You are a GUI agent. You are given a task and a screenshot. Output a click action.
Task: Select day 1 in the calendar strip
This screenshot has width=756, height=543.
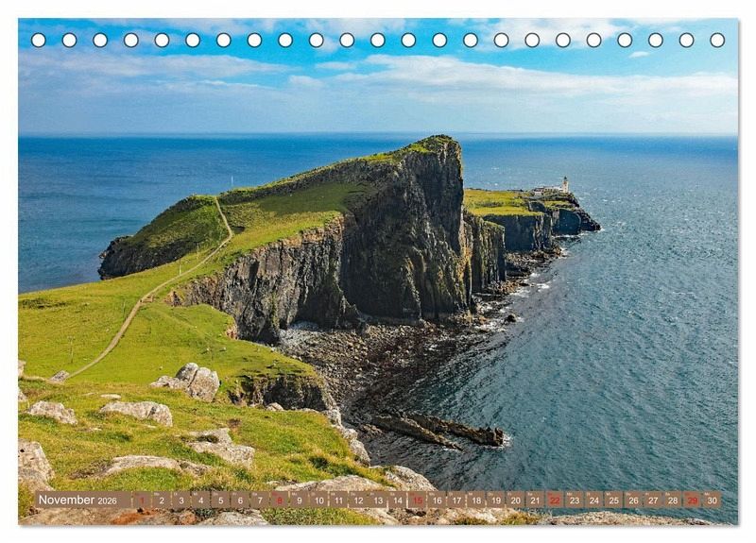point(141,500)
